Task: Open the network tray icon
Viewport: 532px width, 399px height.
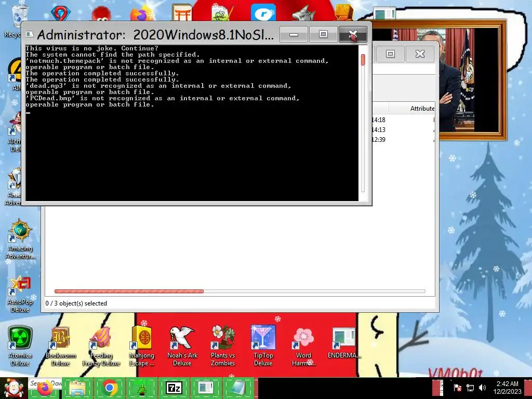Action: tap(470, 388)
